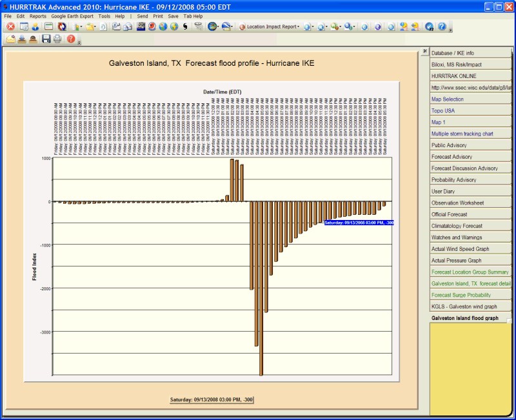Open the Reports menu
Screen dimensions: 516x420
pos(38,16)
